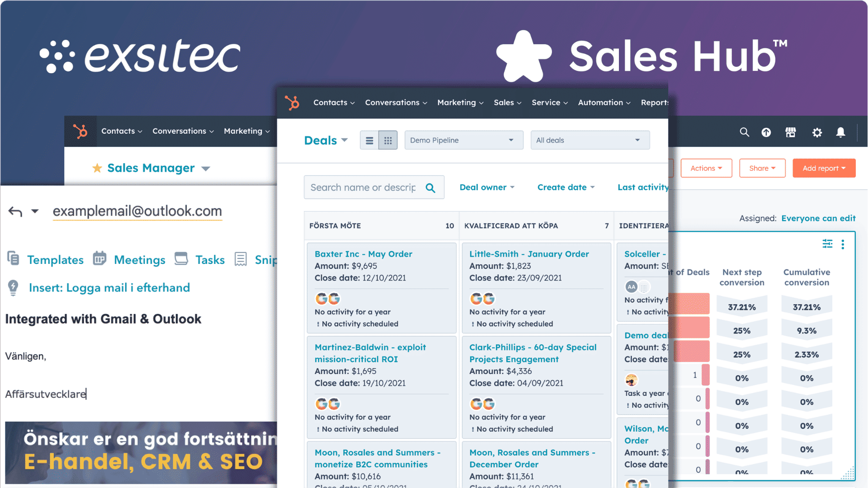The image size is (868, 488).
Task: Open All deals filter dropdown
Action: coord(590,140)
